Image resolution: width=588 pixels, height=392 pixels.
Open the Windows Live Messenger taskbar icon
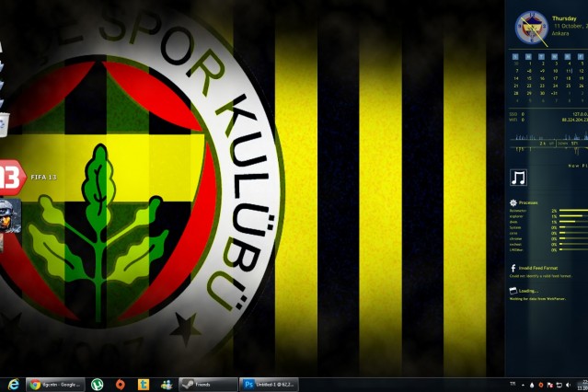pos(166,384)
